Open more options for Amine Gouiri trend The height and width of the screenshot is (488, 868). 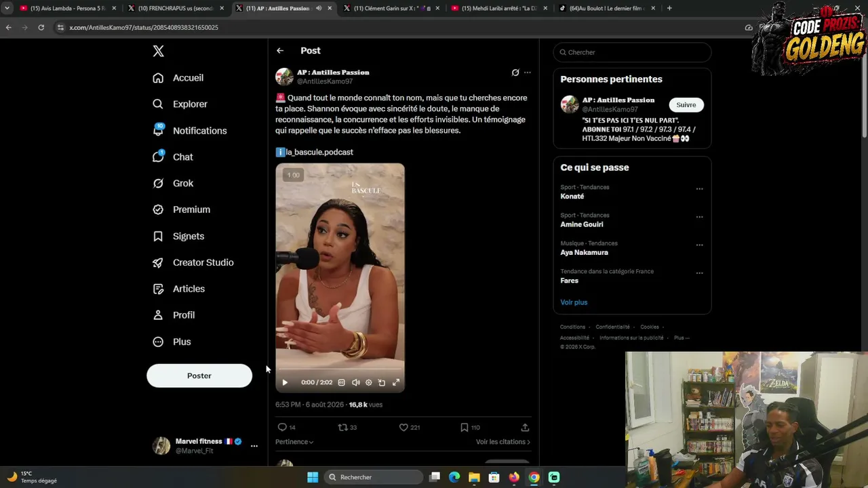coord(699,217)
